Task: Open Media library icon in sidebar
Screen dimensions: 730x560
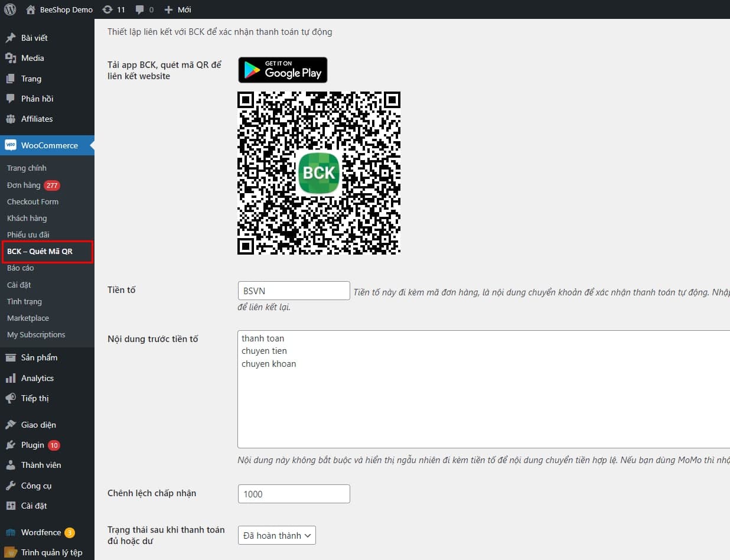Action: pos(11,58)
